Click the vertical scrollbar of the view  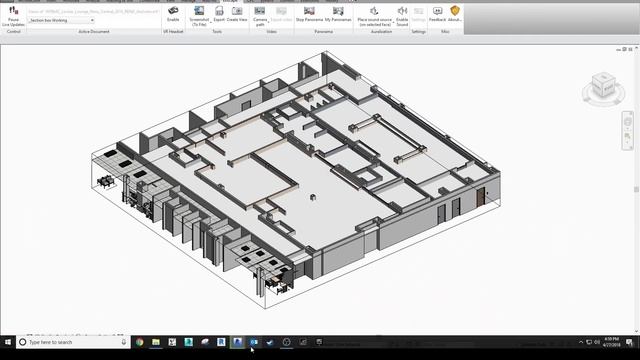point(636,189)
